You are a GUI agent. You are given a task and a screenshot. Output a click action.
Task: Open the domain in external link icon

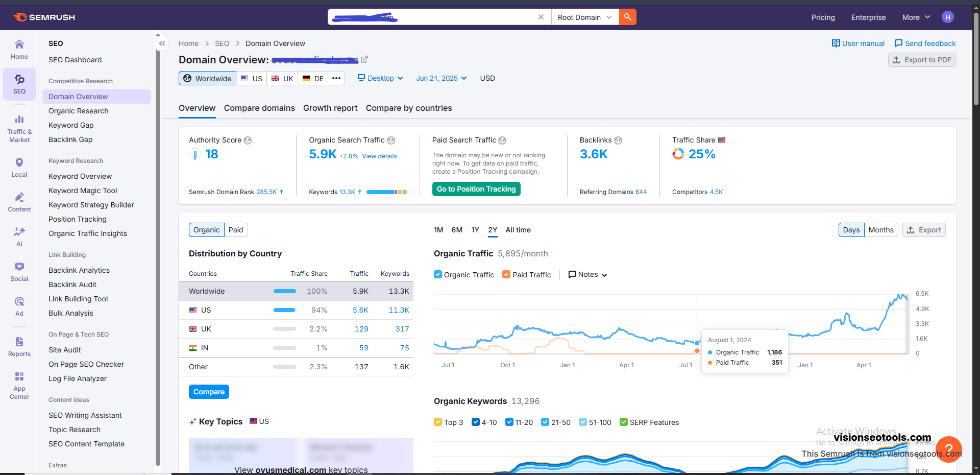tap(364, 60)
